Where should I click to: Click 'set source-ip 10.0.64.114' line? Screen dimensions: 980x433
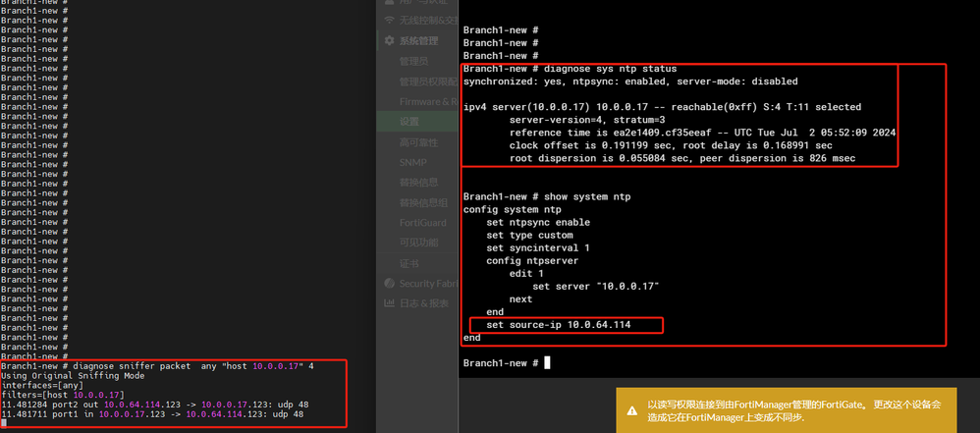(559, 325)
